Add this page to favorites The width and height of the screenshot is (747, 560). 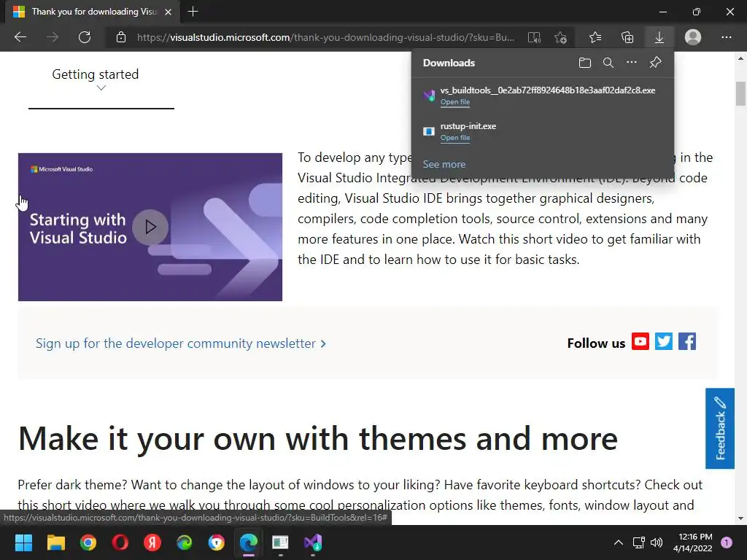coord(561,37)
